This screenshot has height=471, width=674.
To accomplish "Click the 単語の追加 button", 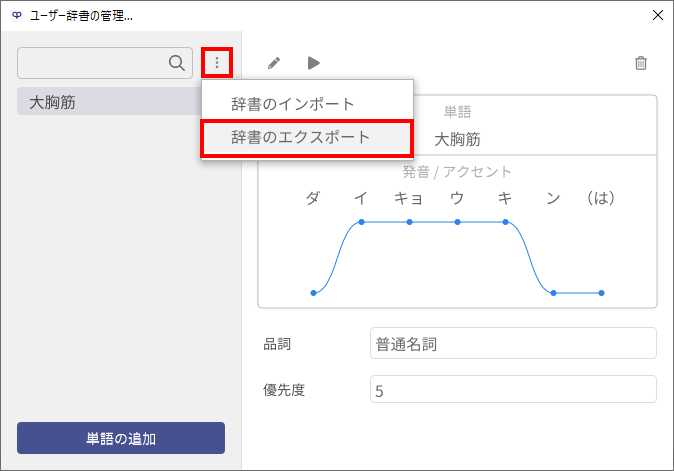I will [121, 438].
